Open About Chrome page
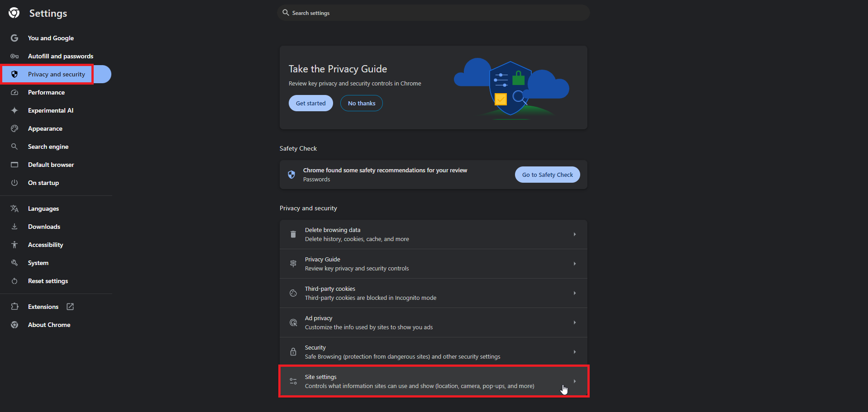 pos(49,325)
